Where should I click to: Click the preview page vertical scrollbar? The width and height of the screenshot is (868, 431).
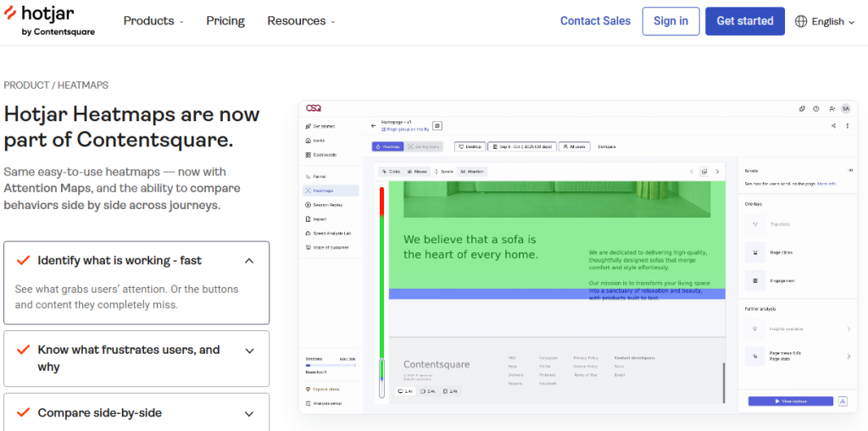coord(723,383)
